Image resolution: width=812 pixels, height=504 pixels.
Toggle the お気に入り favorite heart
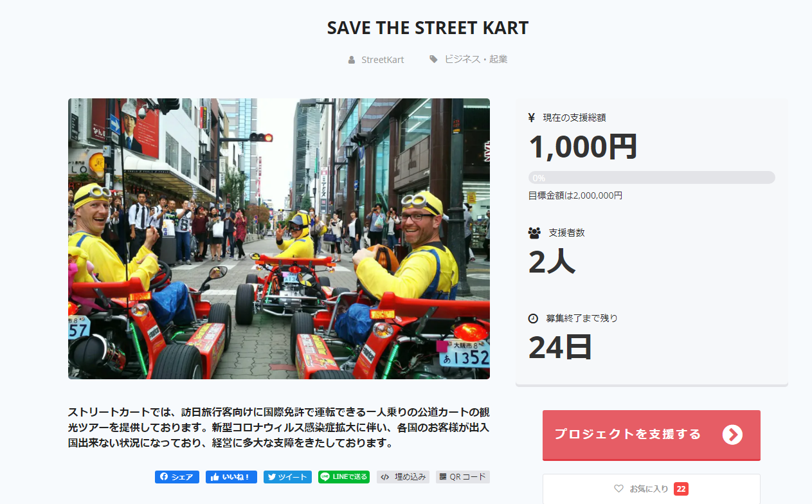tap(618, 489)
